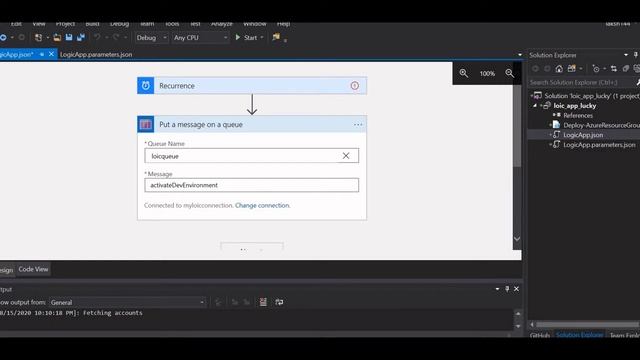Switch to the GitHub bottom tab
This screenshot has height=360, width=640.
coord(540,335)
